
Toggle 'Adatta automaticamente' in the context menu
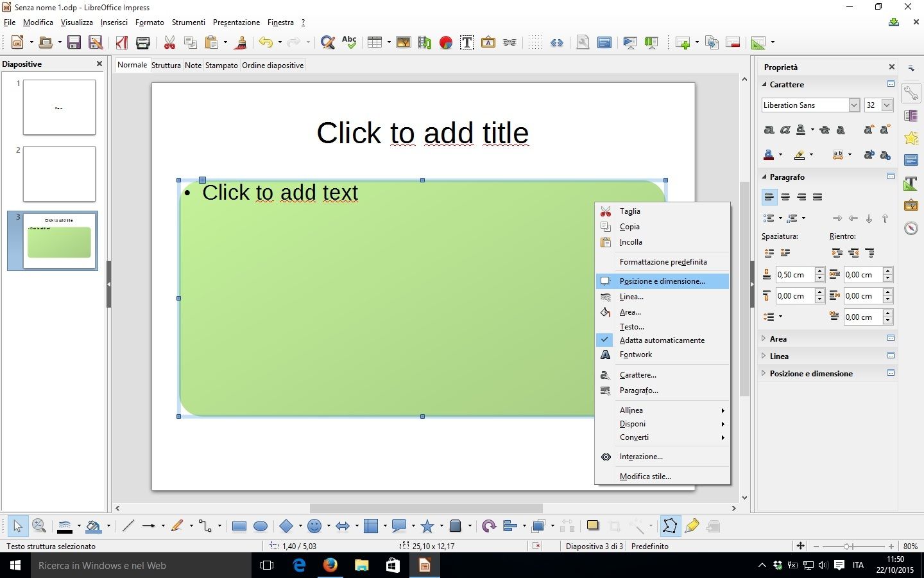[662, 340]
